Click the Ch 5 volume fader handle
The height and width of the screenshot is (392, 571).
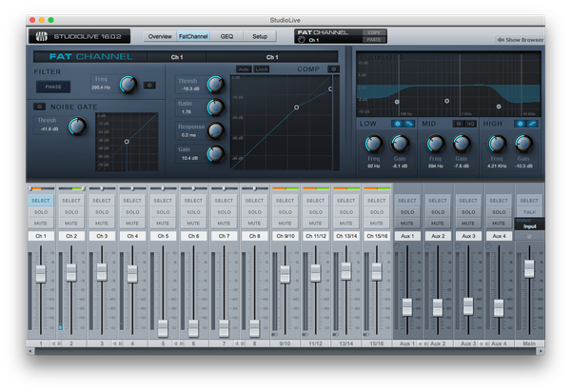(x=163, y=328)
